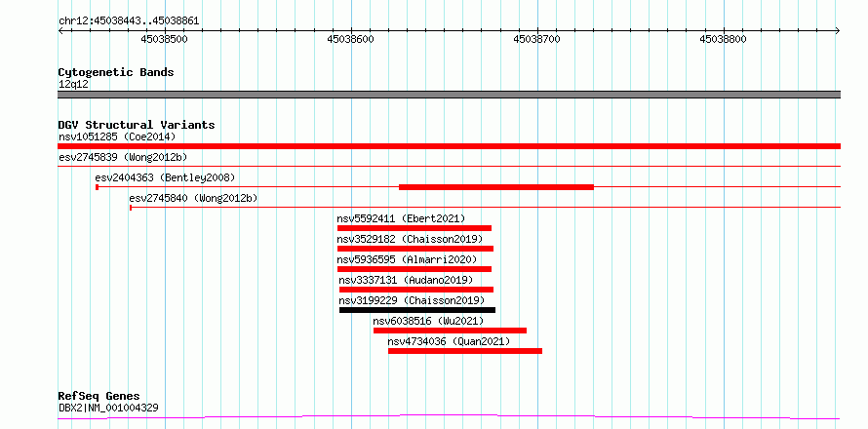Viewport: 868px width, 429px height.
Task: Open variant nsv3529182 (Chaisson2019) label
Action: click(411, 239)
